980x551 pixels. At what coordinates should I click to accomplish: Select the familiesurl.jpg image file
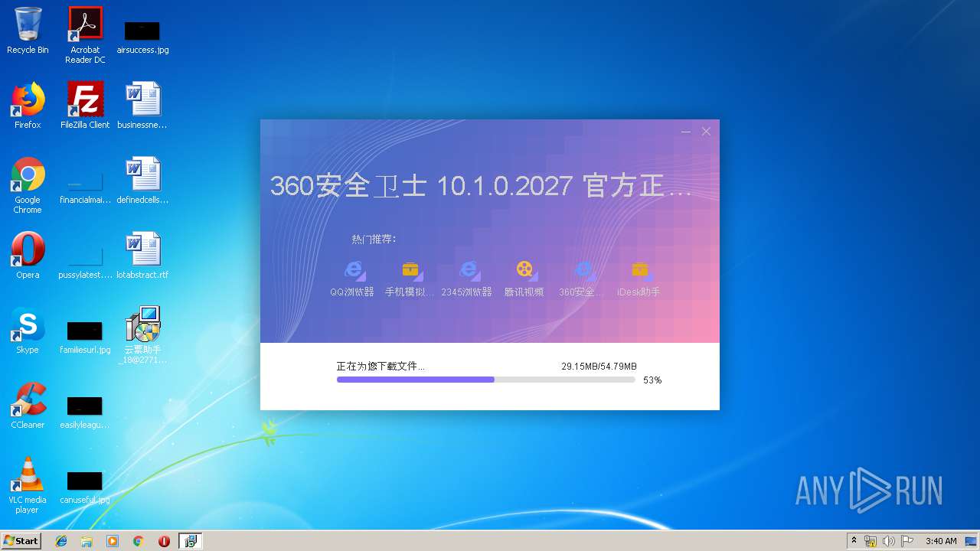pos(85,337)
